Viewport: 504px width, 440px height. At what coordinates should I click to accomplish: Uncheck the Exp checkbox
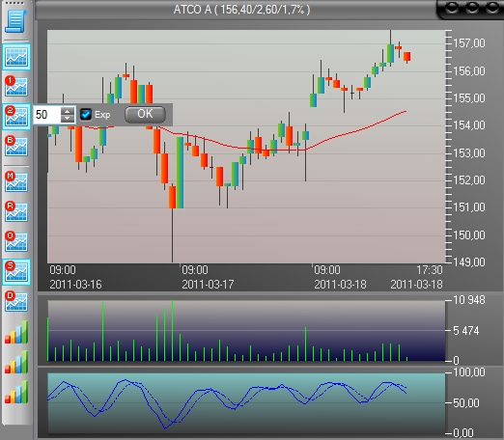coord(86,115)
